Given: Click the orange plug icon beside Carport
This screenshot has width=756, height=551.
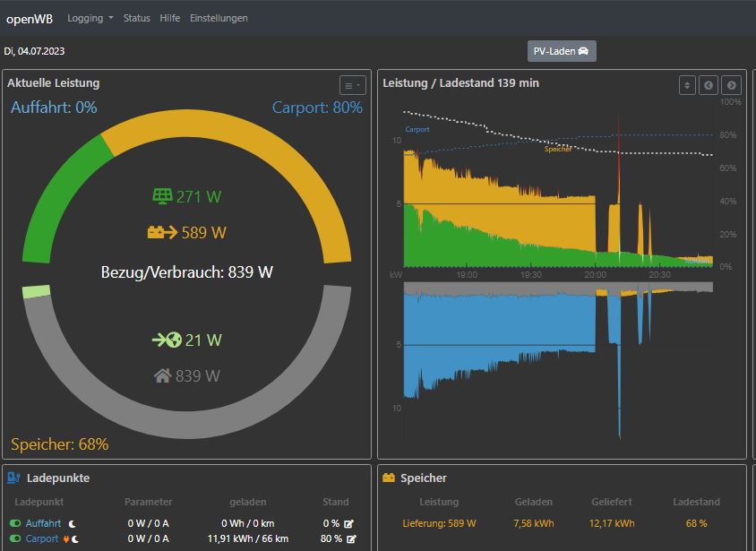Looking at the screenshot, I should coord(66,539).
